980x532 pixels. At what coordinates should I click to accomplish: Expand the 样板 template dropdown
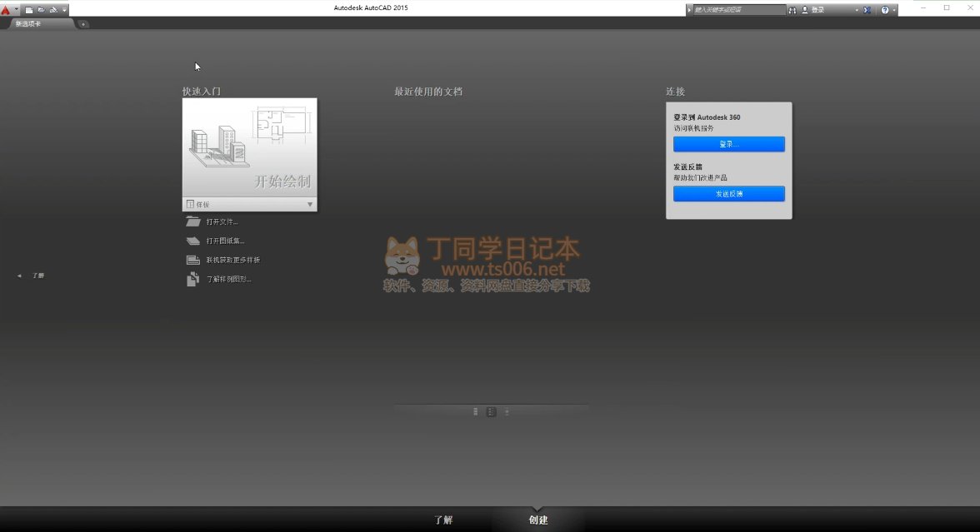[x=310, y=204]
